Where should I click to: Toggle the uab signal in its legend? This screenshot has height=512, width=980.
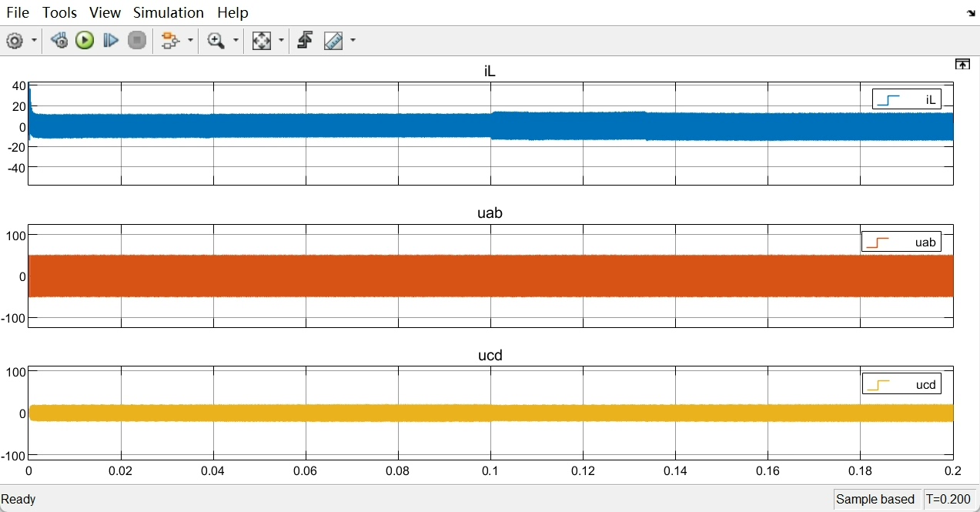point(901,241)
